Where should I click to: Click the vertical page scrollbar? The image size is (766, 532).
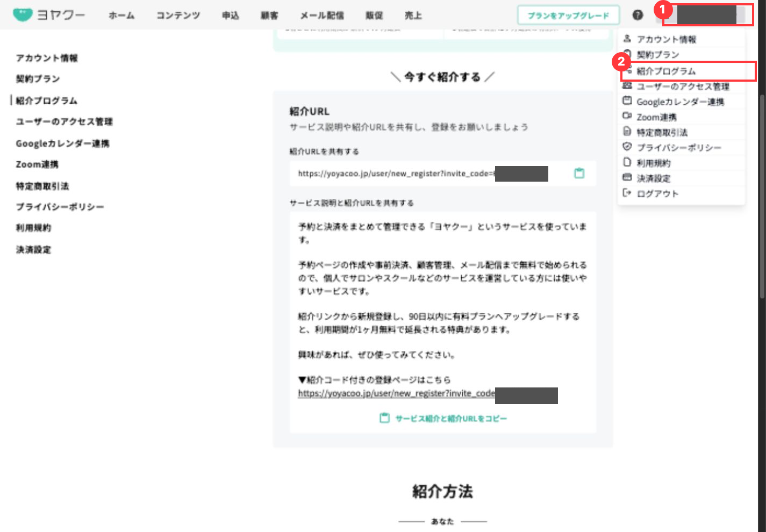(x=762, y=197)
